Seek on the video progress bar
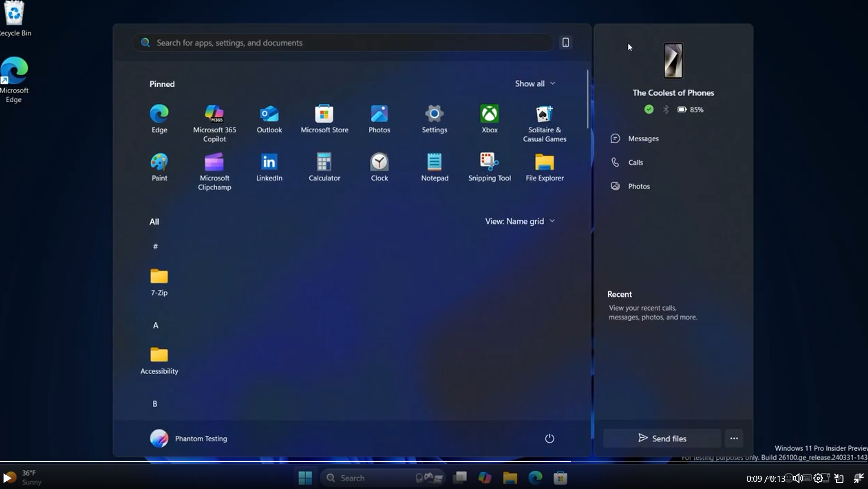The width and height of the screenshot is (868, 489). (434, 461)
